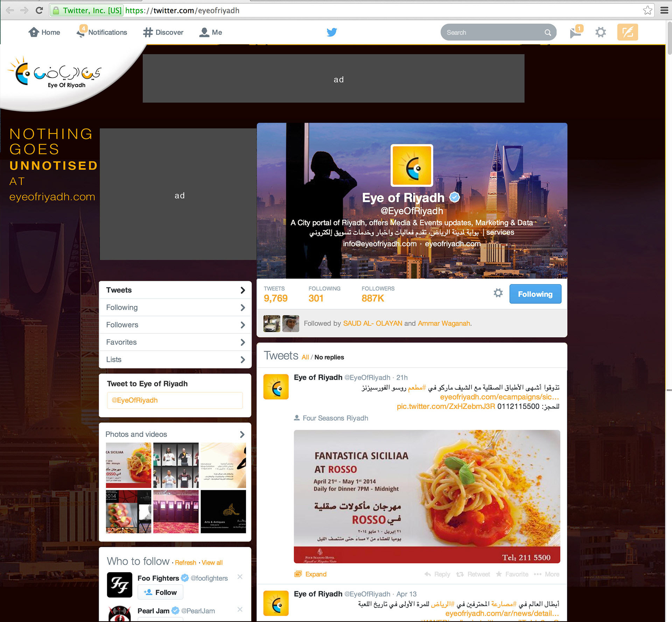This screenshot has width=672, height=622.
Task: Open Me tab
Action: coord(210,32)
